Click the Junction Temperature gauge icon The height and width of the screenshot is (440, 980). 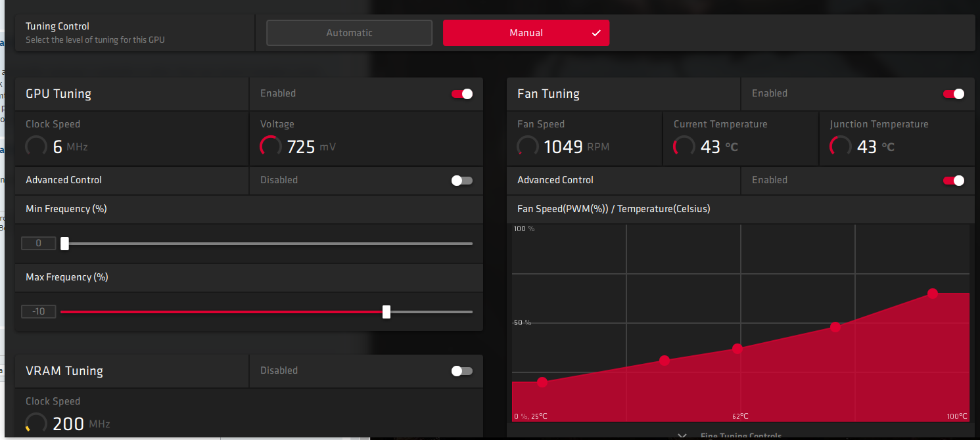coord(841,146)
